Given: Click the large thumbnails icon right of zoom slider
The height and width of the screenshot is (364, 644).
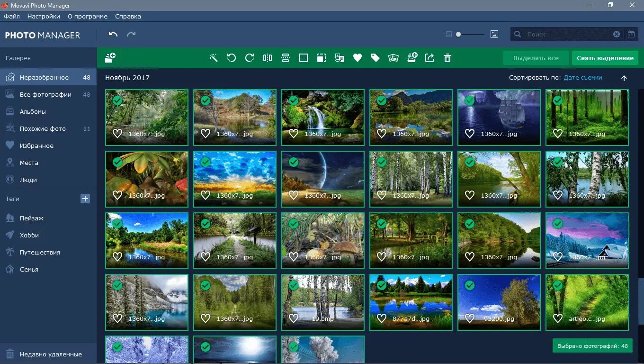Looking at the screenshot, I should [494, 34].
